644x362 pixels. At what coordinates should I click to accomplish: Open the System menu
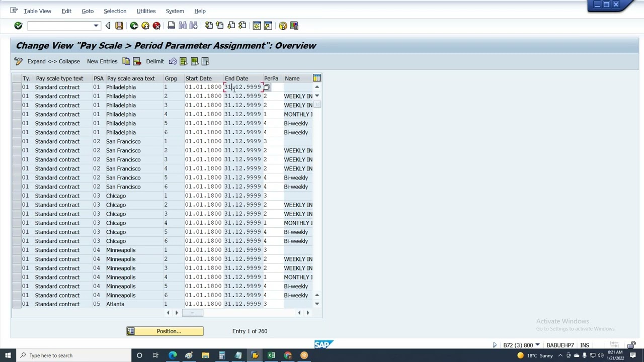(x=175, y=11)
